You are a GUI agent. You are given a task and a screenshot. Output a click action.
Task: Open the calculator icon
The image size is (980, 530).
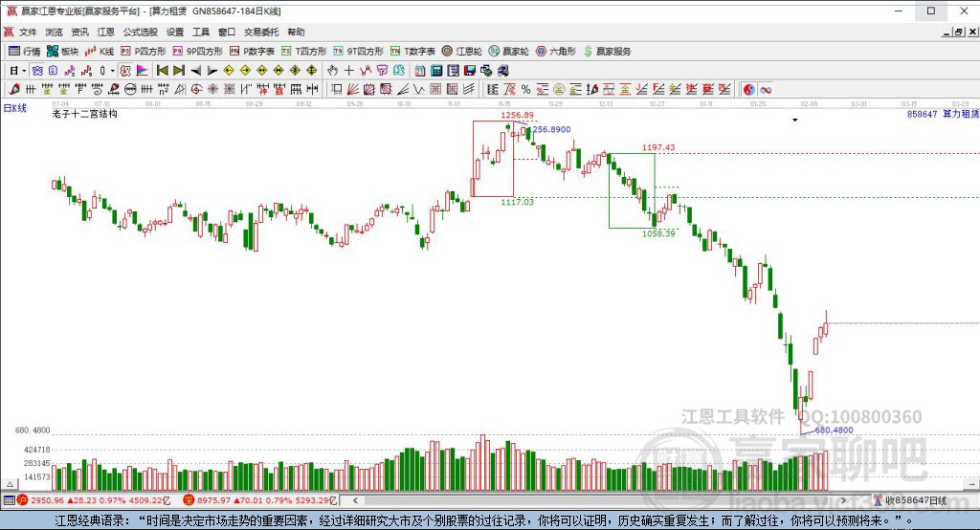[436, 71]
